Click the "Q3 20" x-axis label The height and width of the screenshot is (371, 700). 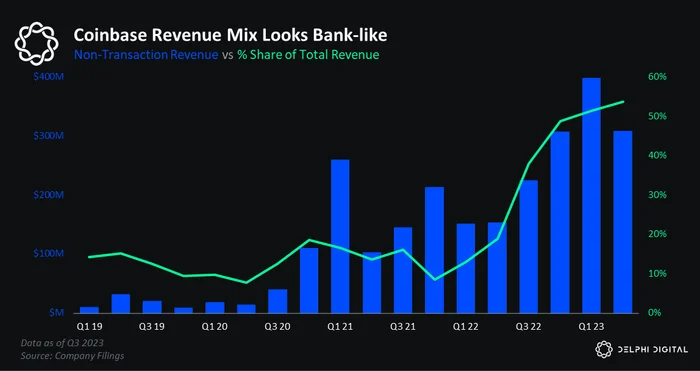[277, 327]
